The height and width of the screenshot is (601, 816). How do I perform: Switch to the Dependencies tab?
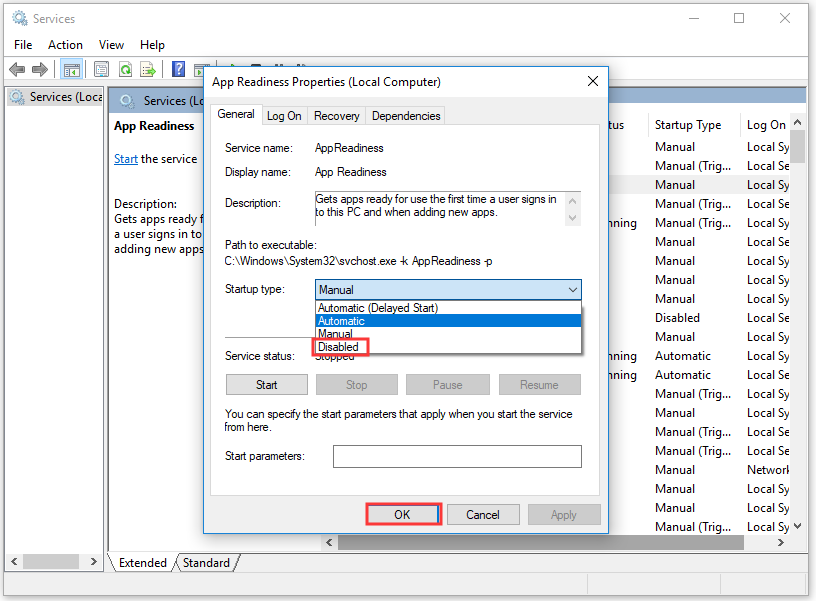[x=406, y=116]
